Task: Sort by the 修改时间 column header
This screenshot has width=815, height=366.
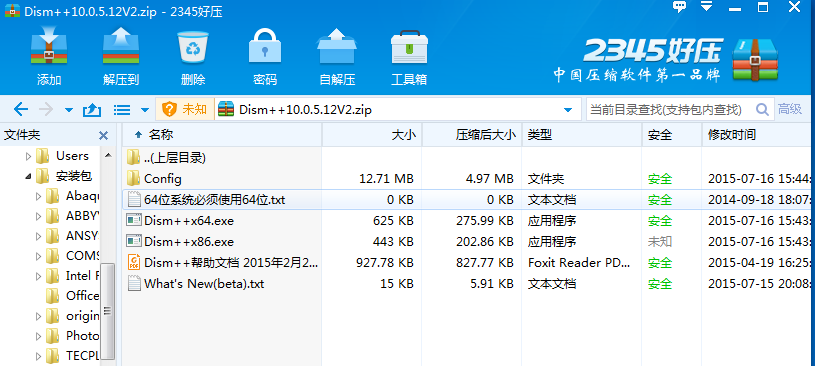Action: pos(759,135)
